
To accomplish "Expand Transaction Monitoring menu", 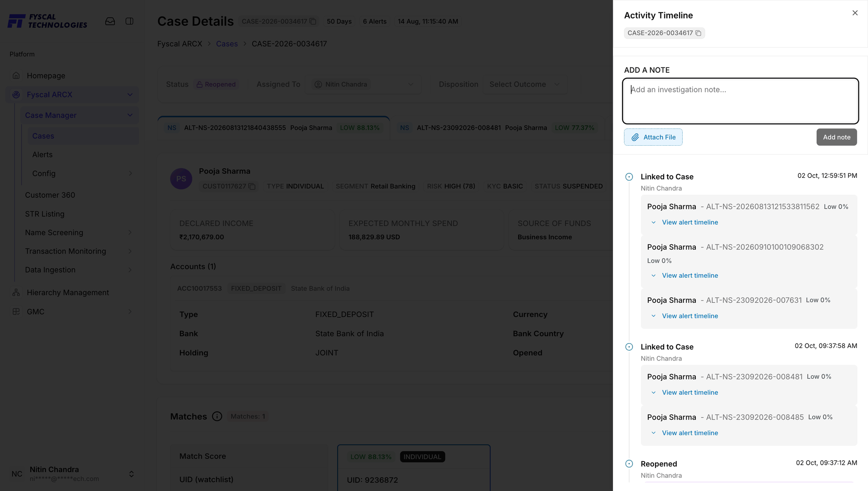I will click(79, 251).
